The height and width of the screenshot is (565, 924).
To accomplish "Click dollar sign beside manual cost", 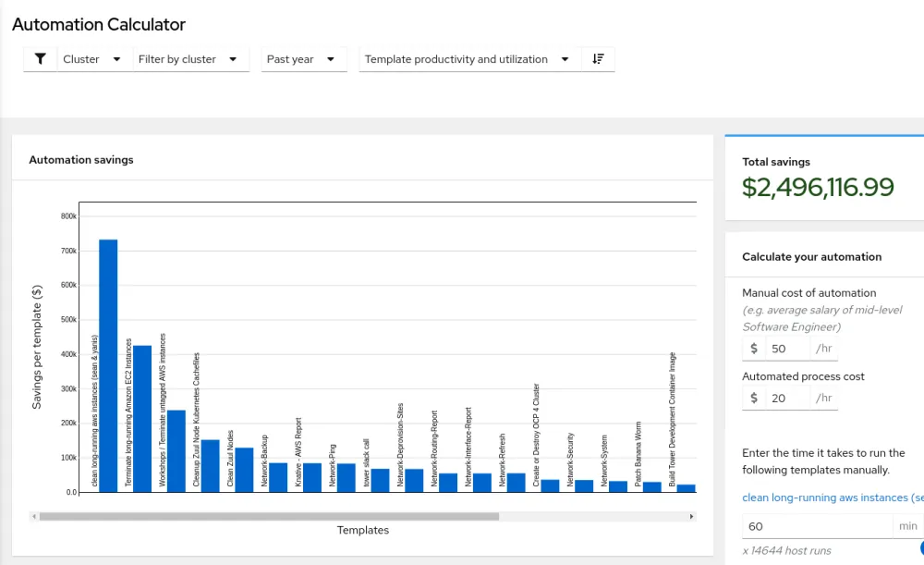I will pos(754,349).
